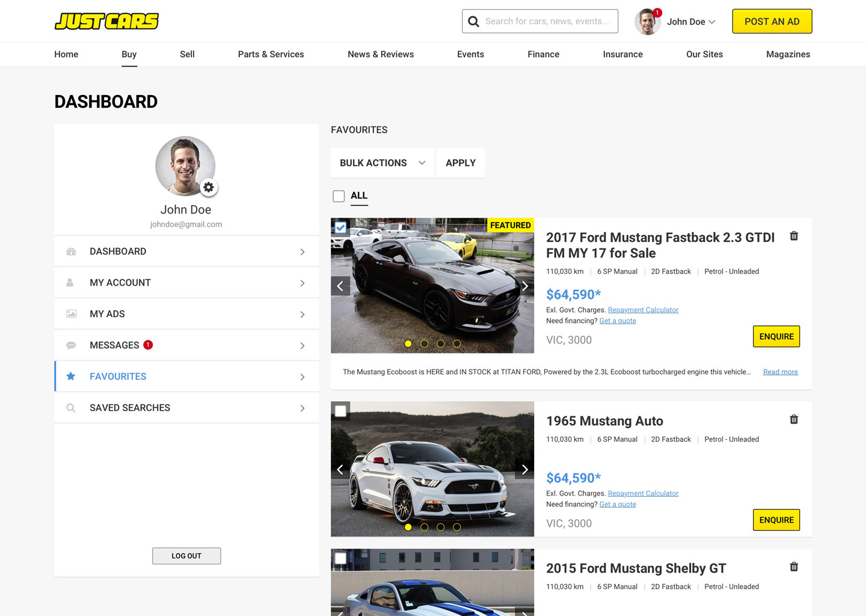Click the search magnifier icon in header
Screen dimensions: 866x616
pos(474,22)
